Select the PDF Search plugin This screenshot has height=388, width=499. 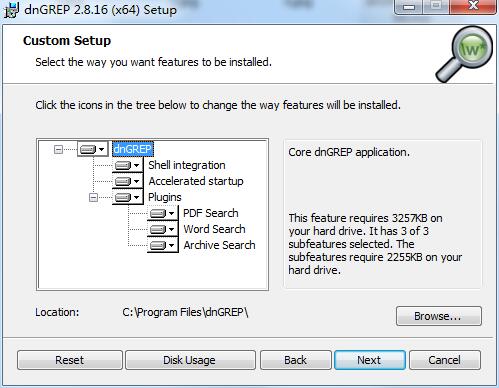coord(211,213)
